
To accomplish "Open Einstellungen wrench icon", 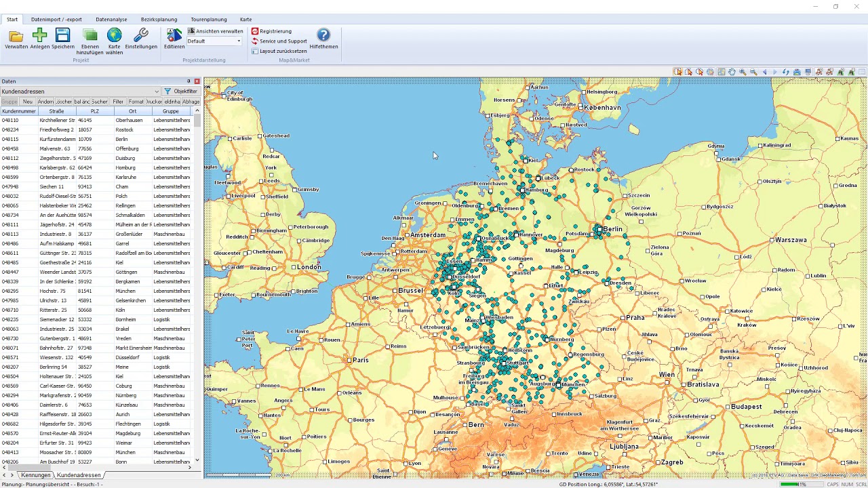I will 141,39.
